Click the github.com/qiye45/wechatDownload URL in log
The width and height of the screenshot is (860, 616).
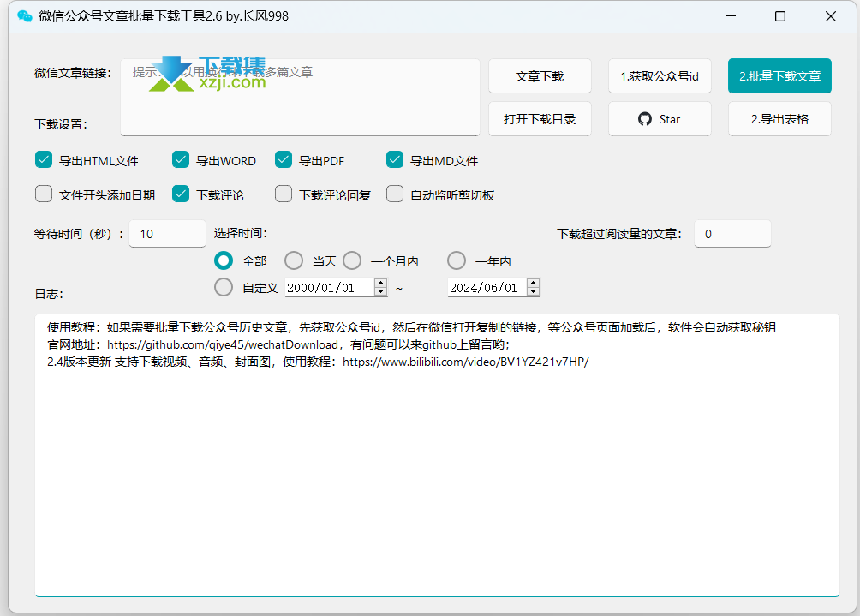tap(223, 344)
